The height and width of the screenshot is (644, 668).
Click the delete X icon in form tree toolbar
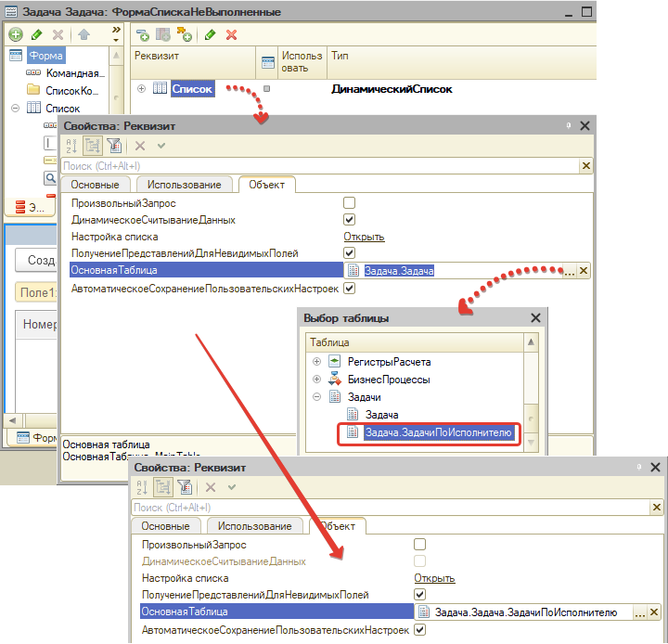(58, 34)
